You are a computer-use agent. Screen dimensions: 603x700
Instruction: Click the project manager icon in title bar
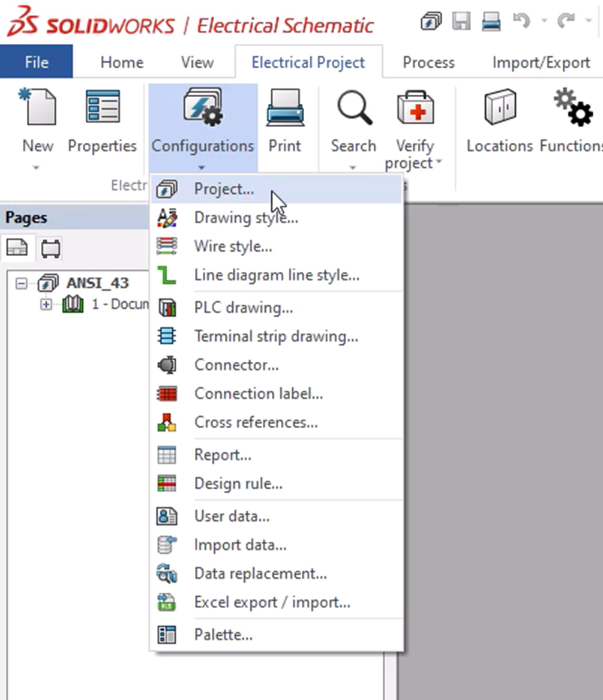coord(431,21)
